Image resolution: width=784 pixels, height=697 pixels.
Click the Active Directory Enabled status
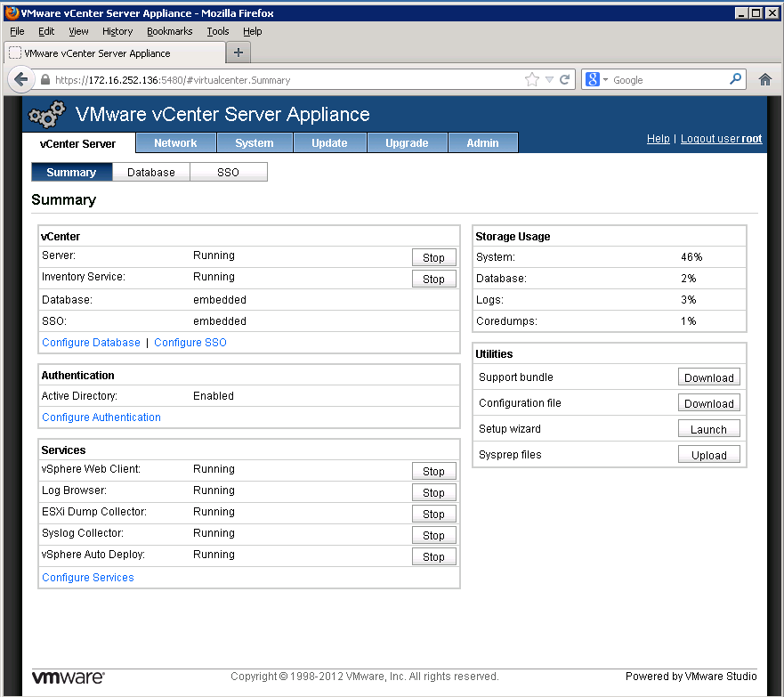click(x=214, y=396)
